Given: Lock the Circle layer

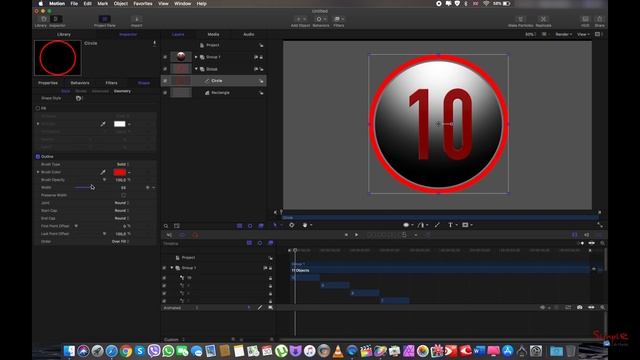Looking at the screenshot, I should click(x=261, y=81).
